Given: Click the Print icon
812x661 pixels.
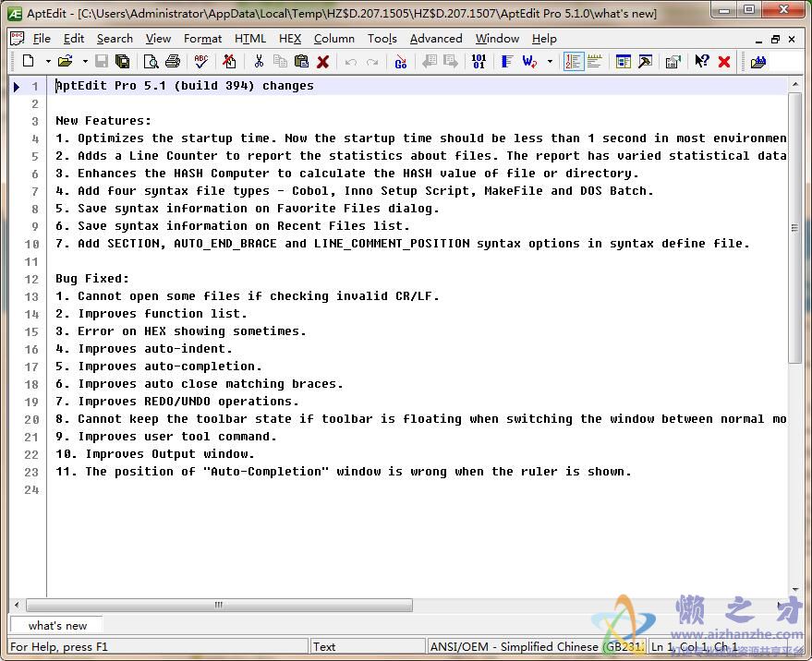Looking at the screenshot, I should coord(173,62).
